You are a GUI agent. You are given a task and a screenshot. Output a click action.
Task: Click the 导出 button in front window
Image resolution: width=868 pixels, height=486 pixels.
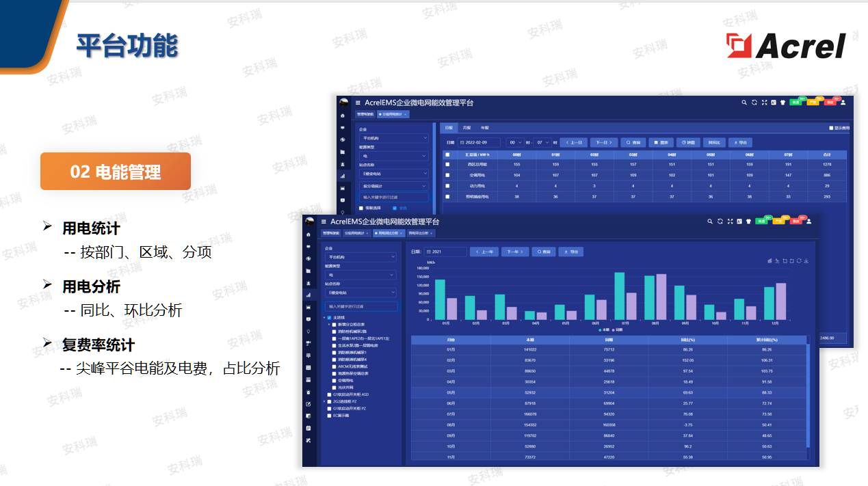(571, 252)
